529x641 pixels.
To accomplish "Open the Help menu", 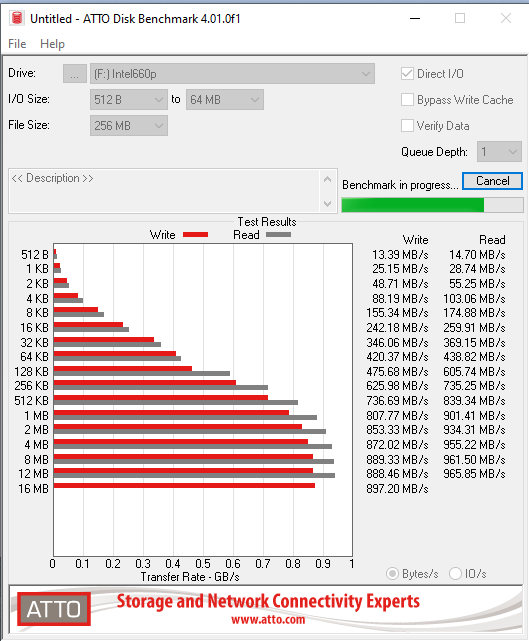I will tap(52, 44).
